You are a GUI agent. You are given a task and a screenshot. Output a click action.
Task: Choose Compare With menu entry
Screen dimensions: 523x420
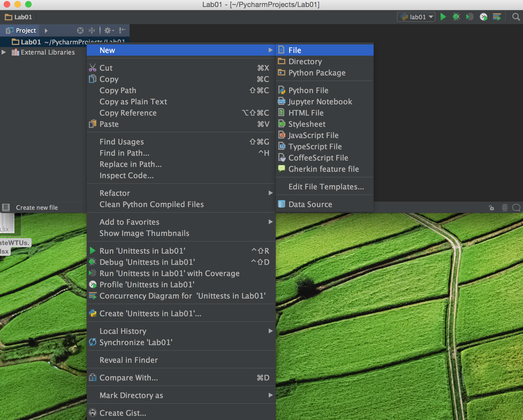tap(181, 378)
